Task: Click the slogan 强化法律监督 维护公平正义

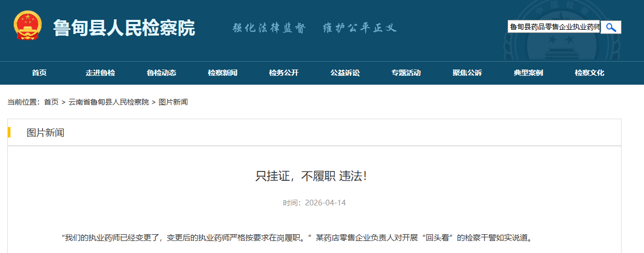Action: click(x=314, y=28)
